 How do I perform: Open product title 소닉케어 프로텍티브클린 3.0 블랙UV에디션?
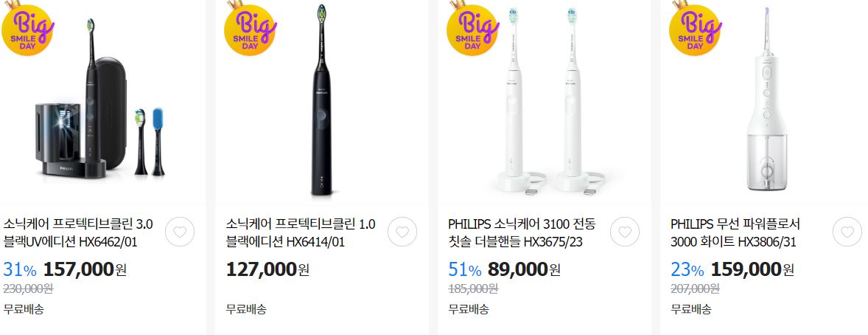pos(78,233)
